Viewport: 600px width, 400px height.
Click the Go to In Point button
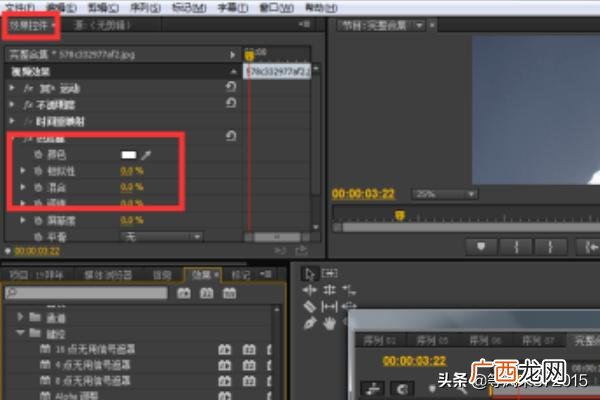pos(589,247)
